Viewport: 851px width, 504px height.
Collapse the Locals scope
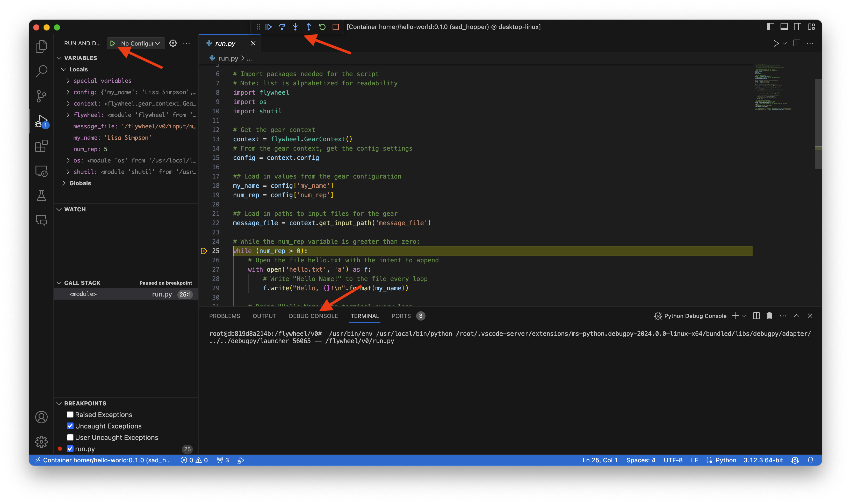(63, 69)
